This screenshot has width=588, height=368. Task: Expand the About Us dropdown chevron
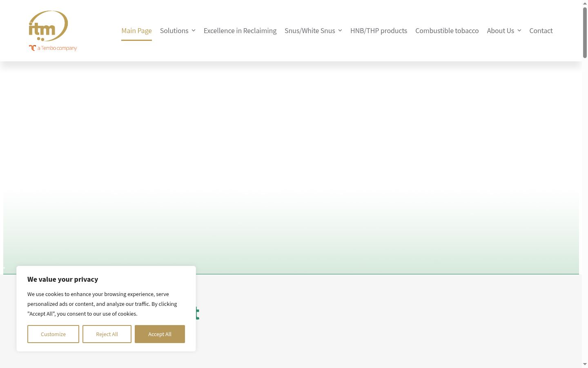click(x=519, y=31)
